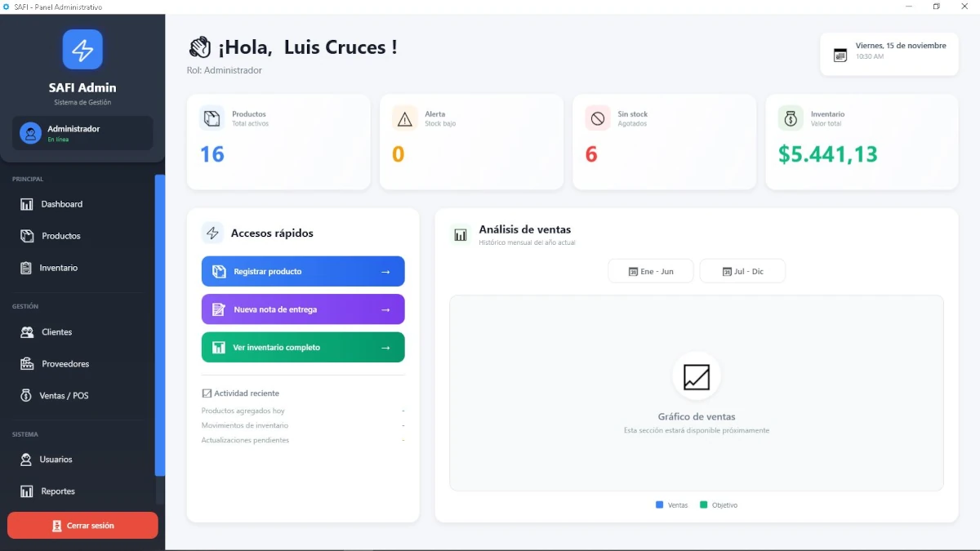Click the Administrador En línea profile card

pos(82,132)
